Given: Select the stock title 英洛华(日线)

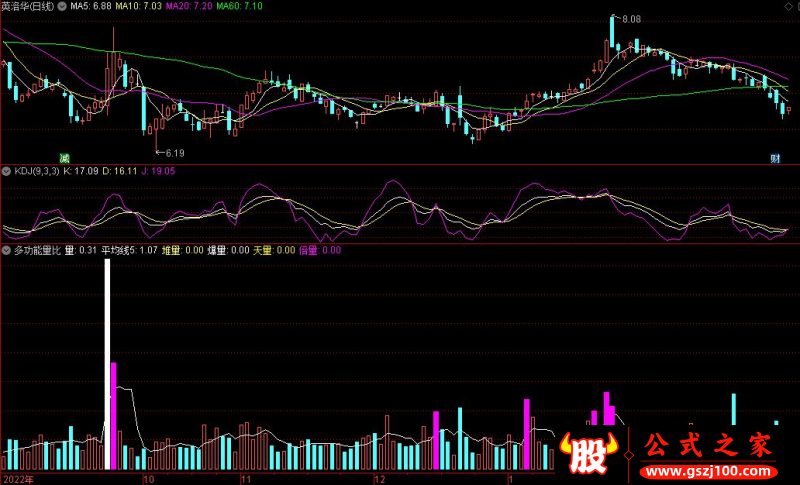Looking at the screenshot, I should [28, 6].
